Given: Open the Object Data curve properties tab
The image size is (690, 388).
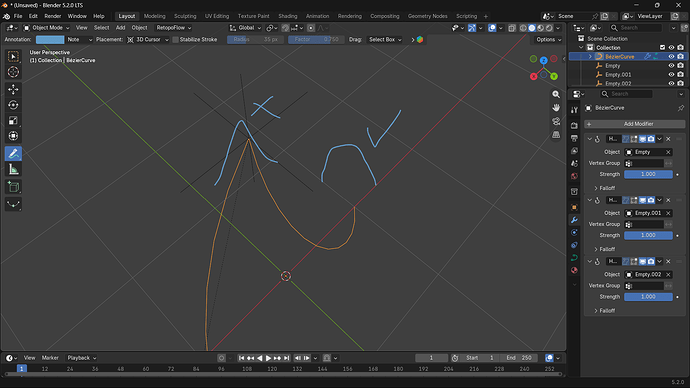Looking at the screenshot, I should (x=574, y=258).
